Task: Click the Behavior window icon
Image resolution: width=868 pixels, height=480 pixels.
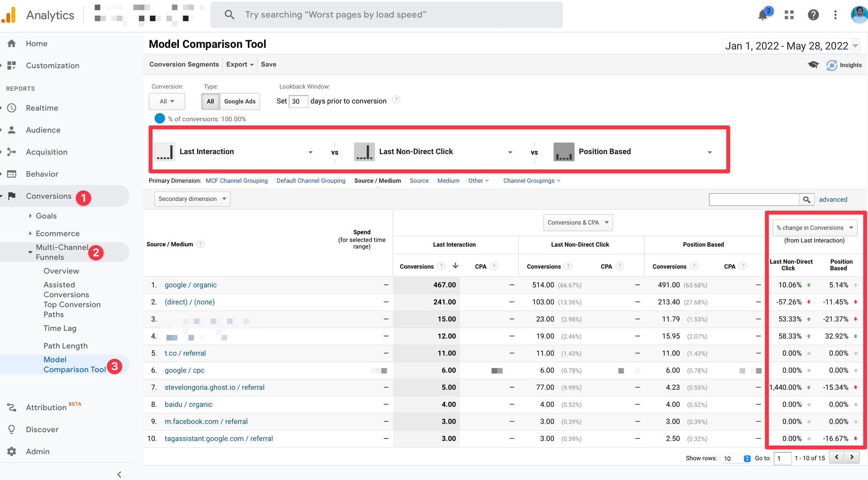Action: (x=12, y=174)
